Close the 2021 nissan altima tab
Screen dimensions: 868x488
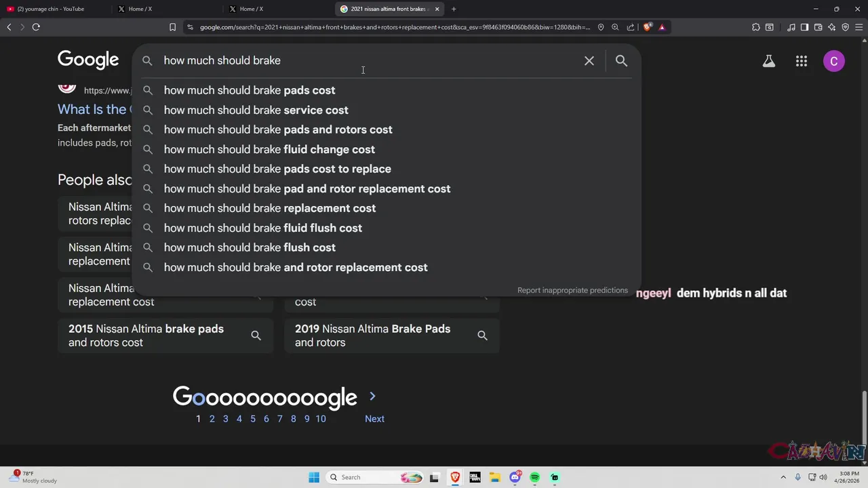click(x=437, y=9)
